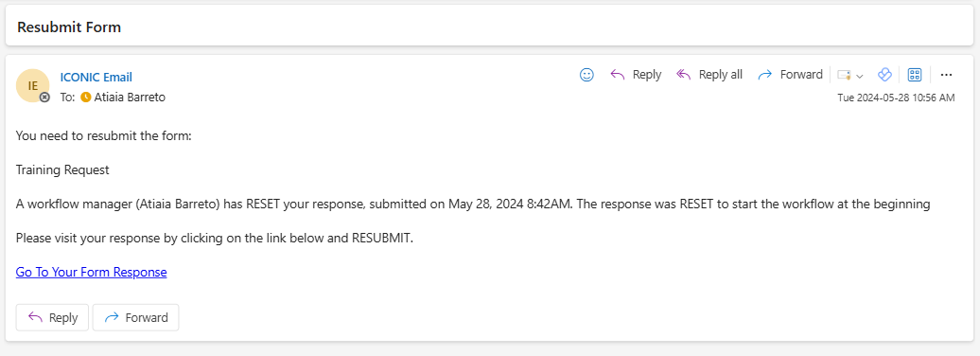Click the blocked status badge on the avatar
Image resolution: width=980 pixels, height=356 pixels.
tap(44, 98)
